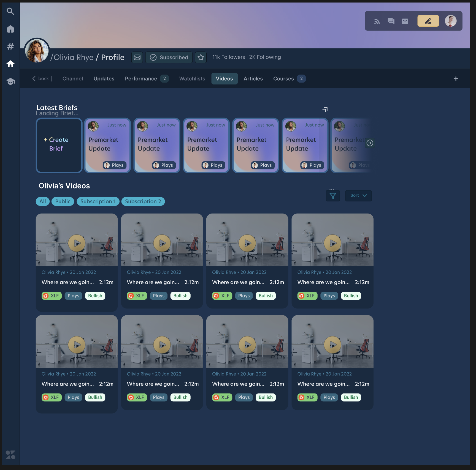Click the app logo at sidebar bottom
This screenshot has height=470, width=476.
pyautogui.click(x=10, y=455)
